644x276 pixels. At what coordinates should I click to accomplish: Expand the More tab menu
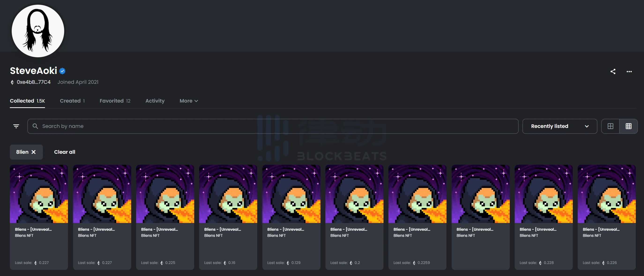tap(189, 101)
